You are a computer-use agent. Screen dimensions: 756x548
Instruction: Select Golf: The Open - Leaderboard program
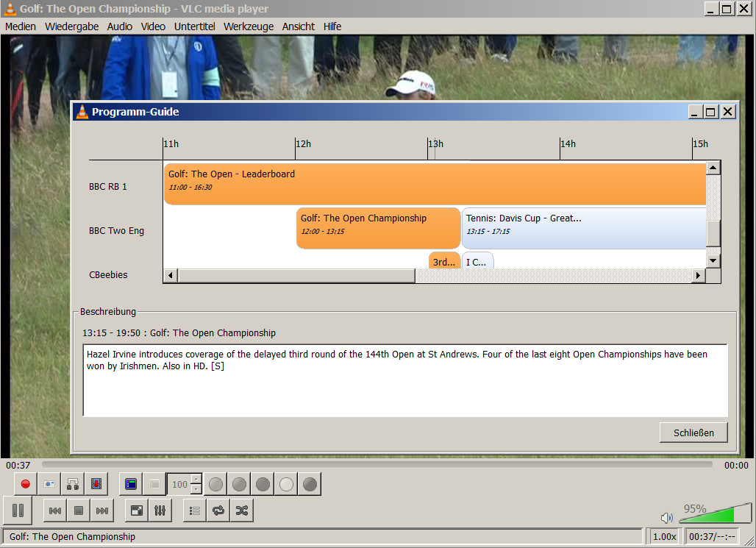(435, 184)
